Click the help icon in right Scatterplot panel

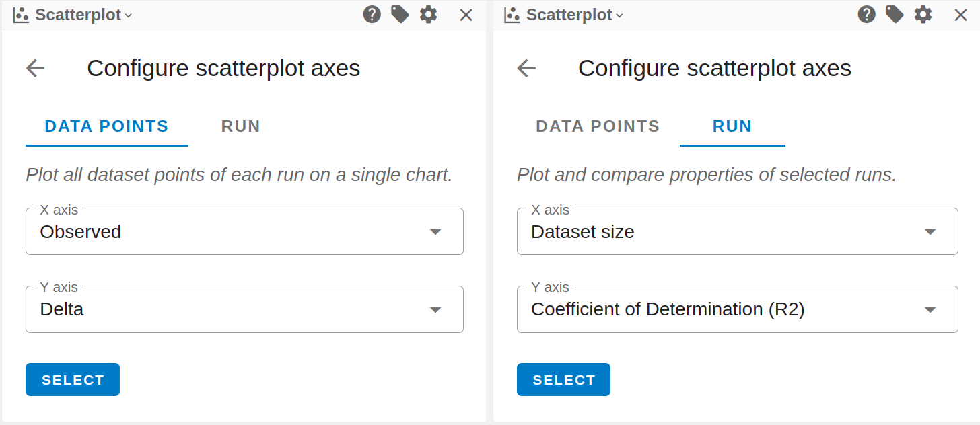[866, 14]
